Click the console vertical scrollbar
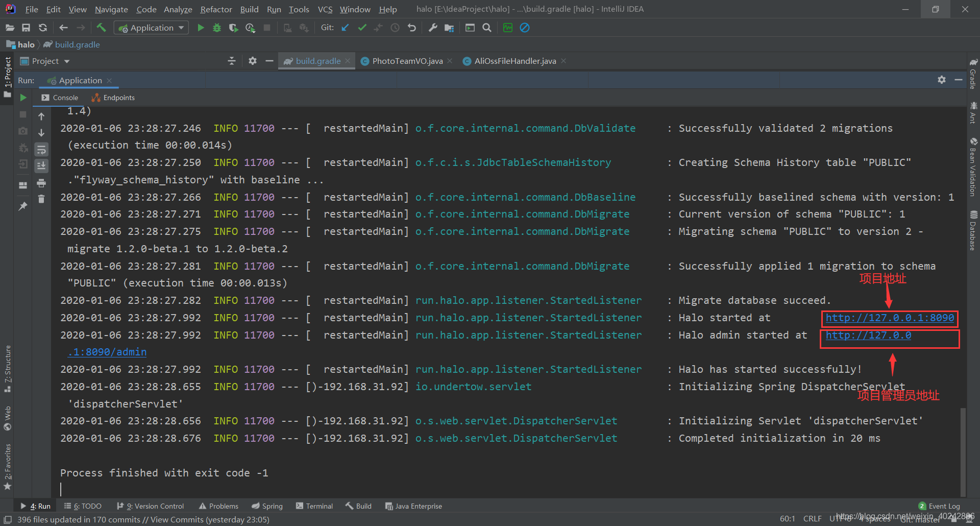The image size is (980, 526). (x=963, y=451)
